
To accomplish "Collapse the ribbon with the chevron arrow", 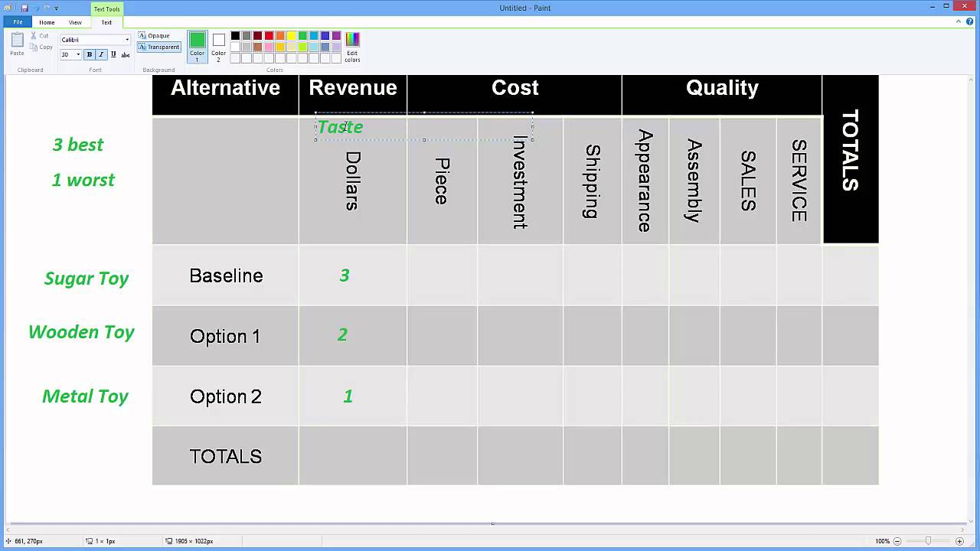I will click(x=959, y=22).
